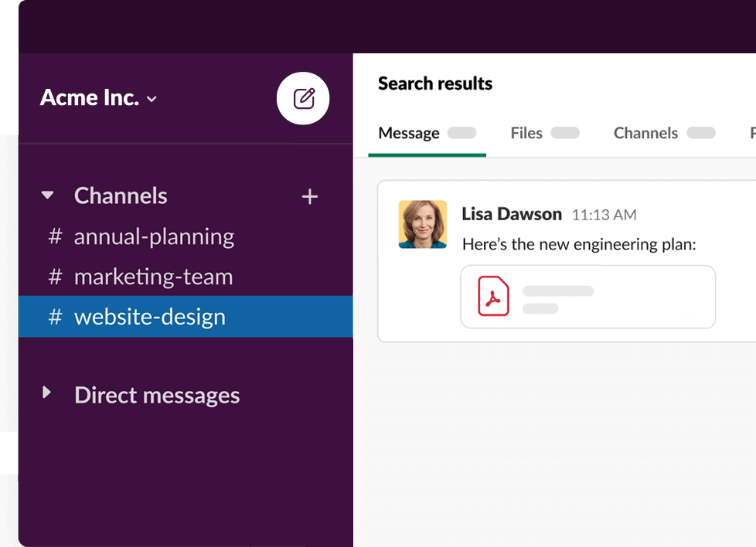Screen dimensions: 756x547
Task: Open the annual-planning channel
Action: point(154,236)
